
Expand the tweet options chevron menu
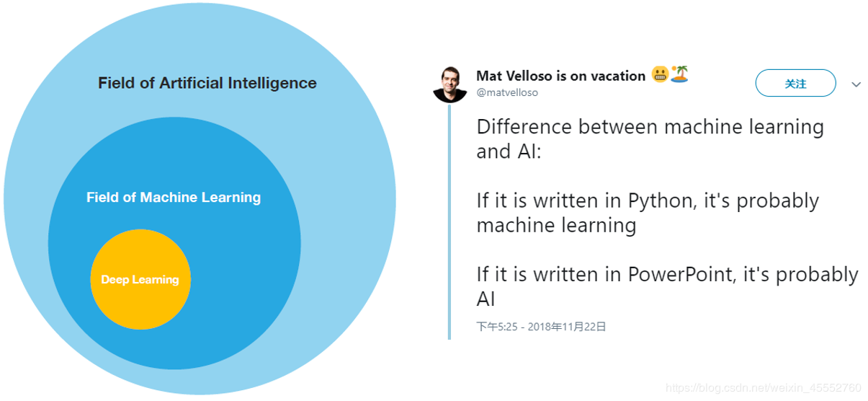856,84
